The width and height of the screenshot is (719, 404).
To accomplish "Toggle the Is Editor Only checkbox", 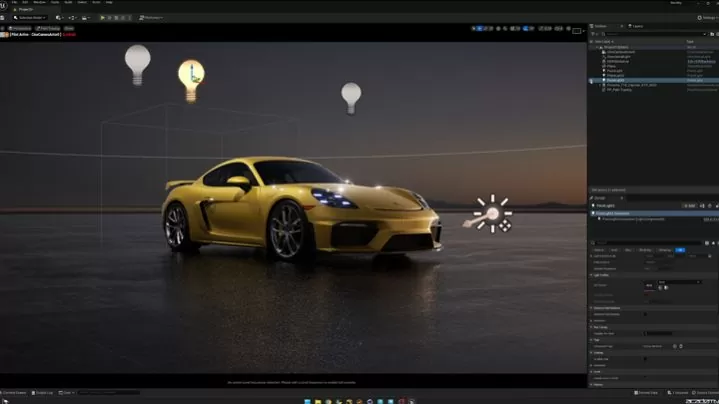I will (x=646, y=359).
